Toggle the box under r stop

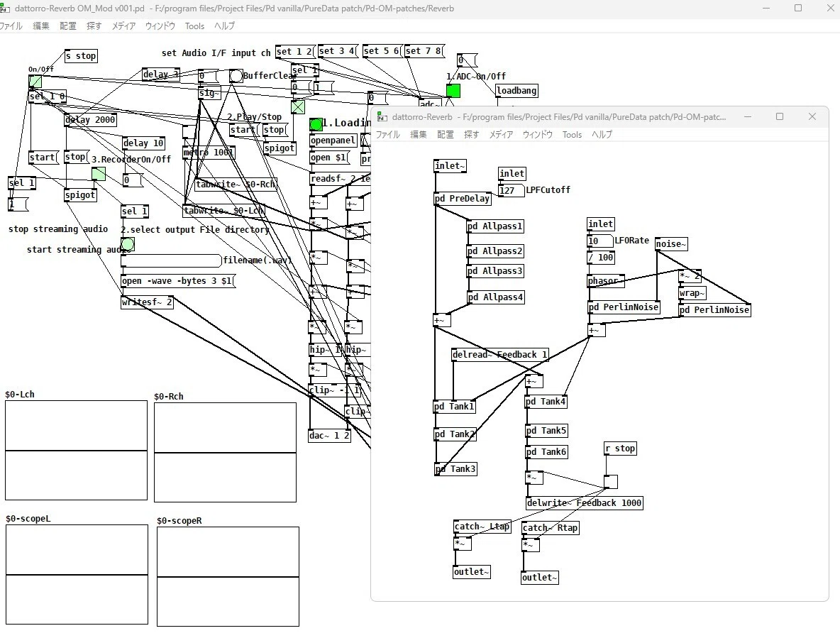[611, 482]
